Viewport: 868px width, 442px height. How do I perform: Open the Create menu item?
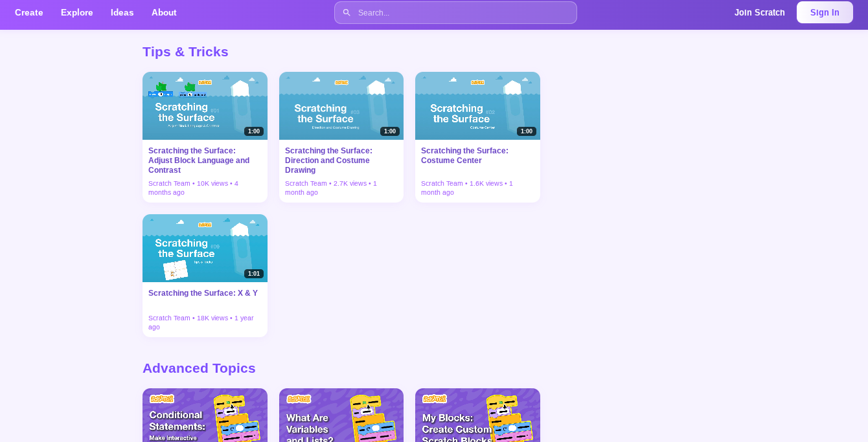[29, 12]
